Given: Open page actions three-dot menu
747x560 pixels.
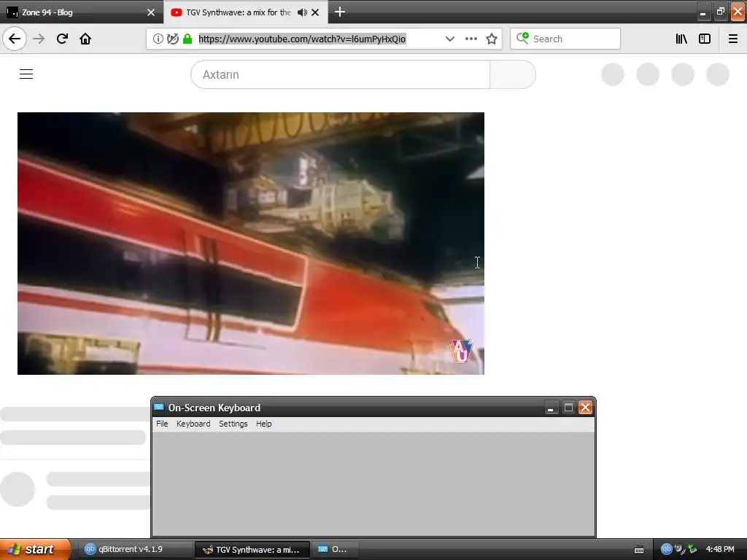Looking at the screenshot, I should [471, 39].
